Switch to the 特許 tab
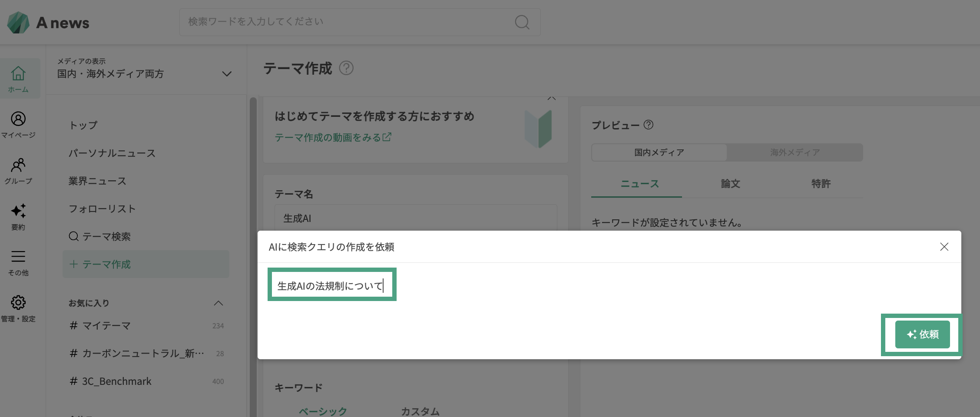The height and width of the screenshot is (417, 980). 821,184
